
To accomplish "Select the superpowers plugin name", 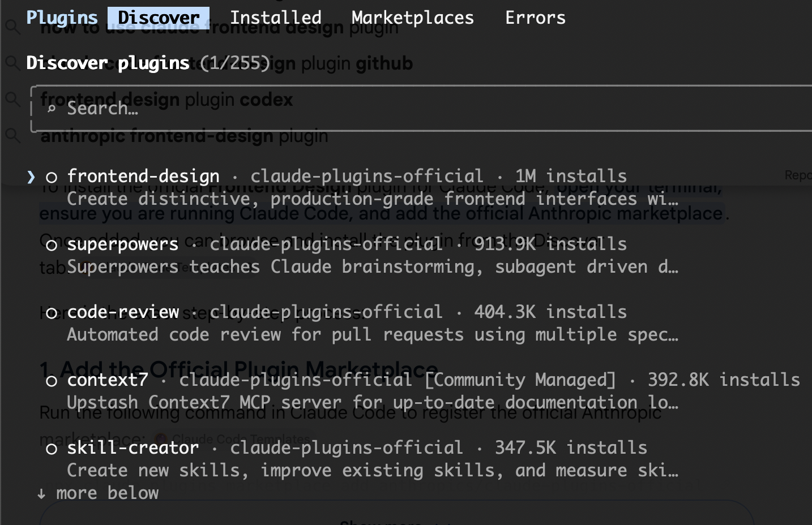I will 123,244.
